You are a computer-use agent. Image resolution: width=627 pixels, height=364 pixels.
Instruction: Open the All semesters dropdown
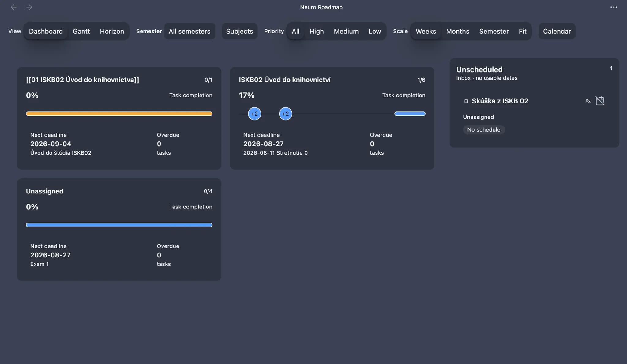pos(190,31)
